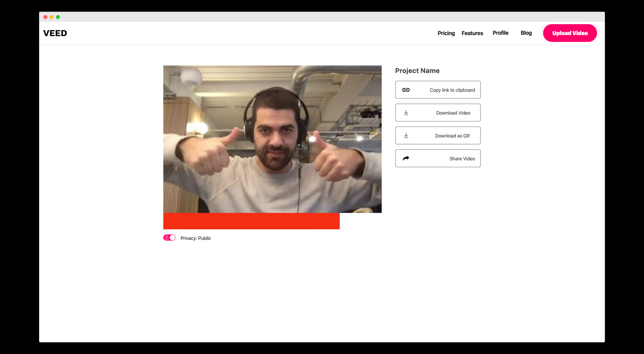Minimize window using yellow button

tap(52, 17)
